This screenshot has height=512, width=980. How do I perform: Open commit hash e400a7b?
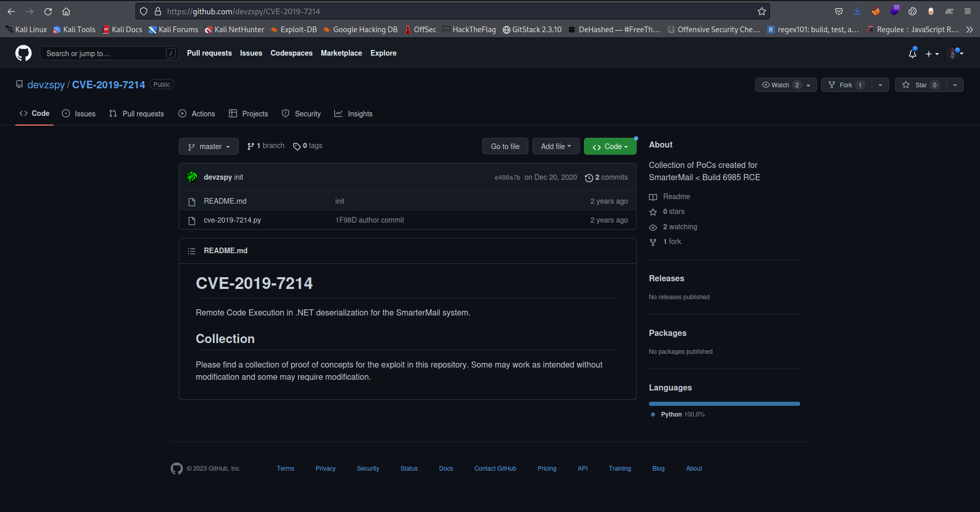[507, 178]
